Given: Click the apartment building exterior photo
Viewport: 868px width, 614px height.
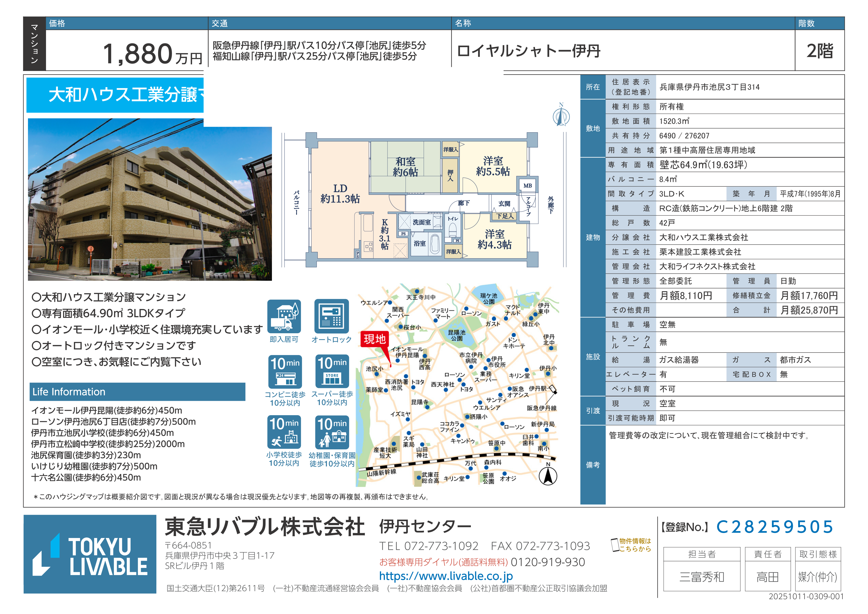Looking at the screenshot, I should (150, 199).
